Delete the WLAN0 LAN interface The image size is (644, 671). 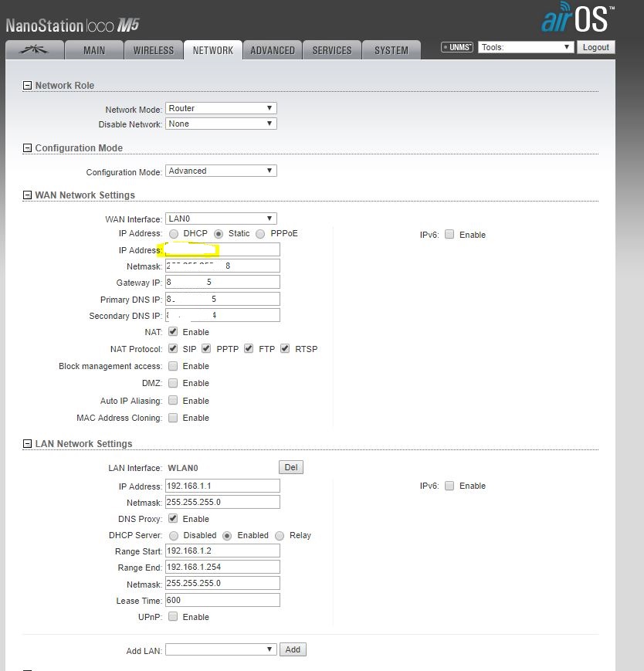(x=291, y=467)
